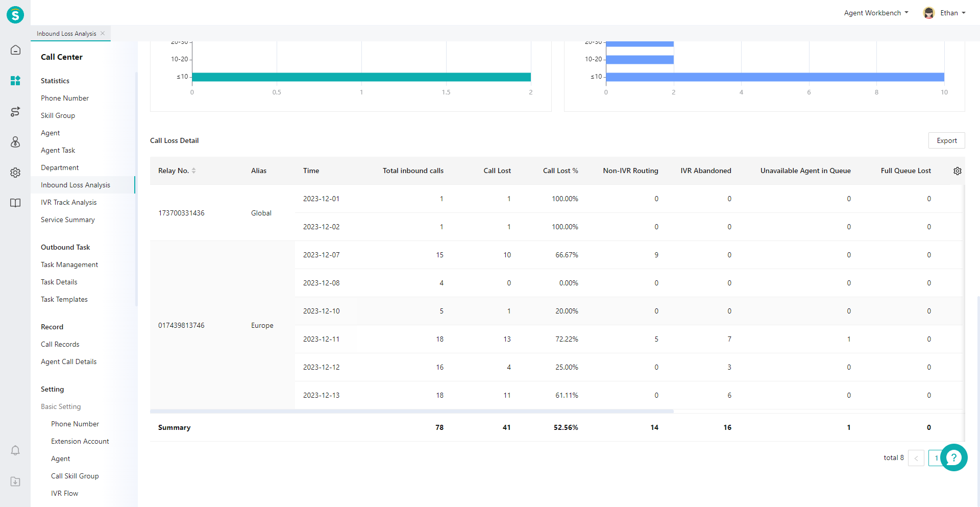Click Ethan's avatar picture
The height and width of the screenshot is (507, 980).
(x=929, y=13)
